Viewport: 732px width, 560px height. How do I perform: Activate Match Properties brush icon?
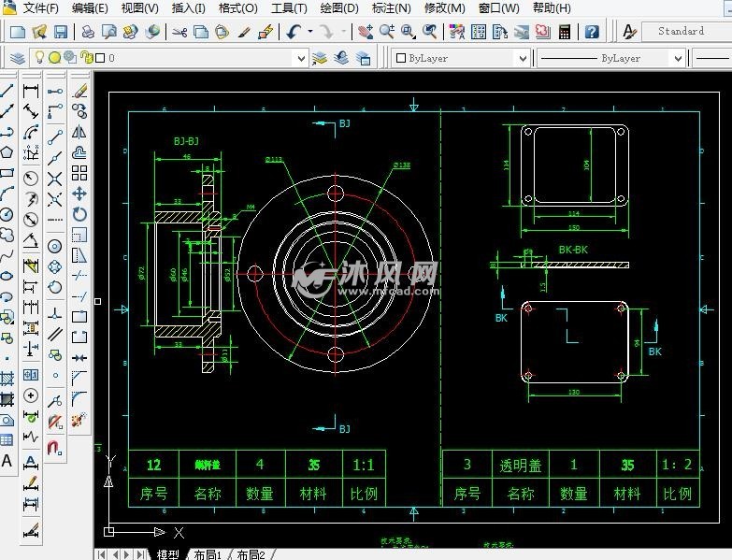click(x=244, y=32)
